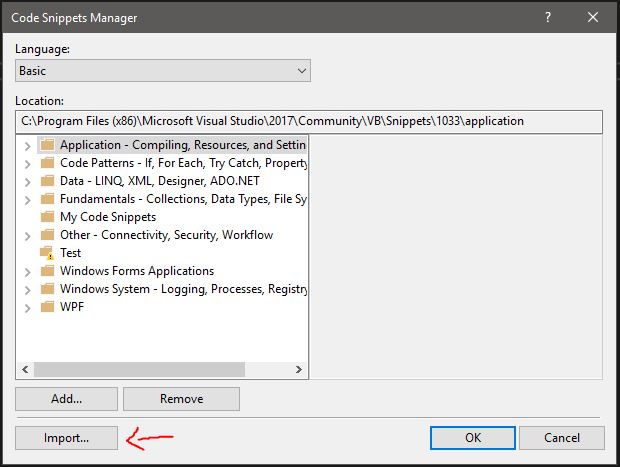
Task: Select the Other folder icon
Action: [x=47, y=235]
